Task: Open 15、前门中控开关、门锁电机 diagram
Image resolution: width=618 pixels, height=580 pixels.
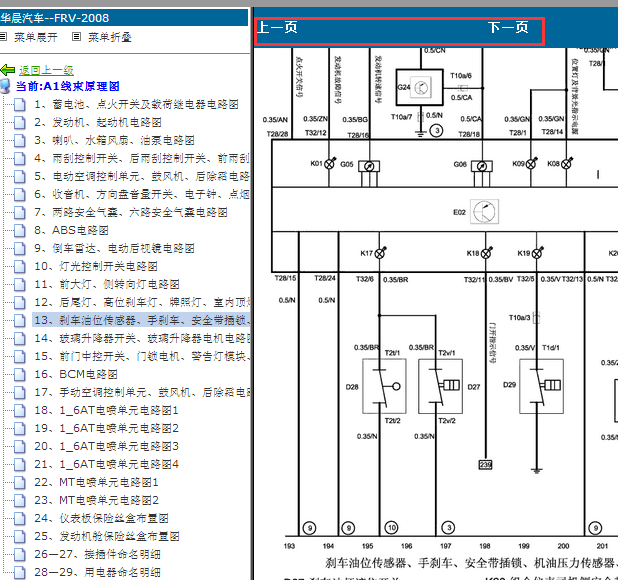Action: [142, 357]
